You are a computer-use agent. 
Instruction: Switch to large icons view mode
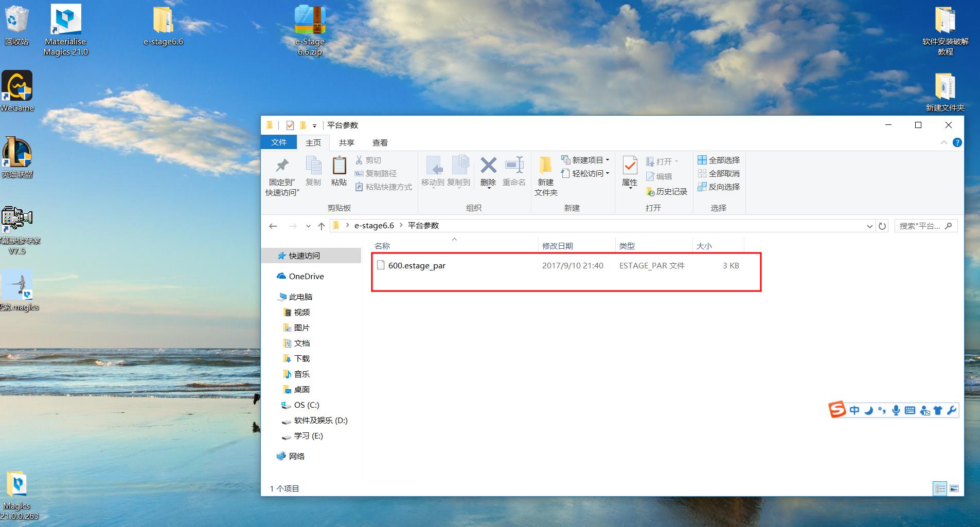(x=954, y=488)
